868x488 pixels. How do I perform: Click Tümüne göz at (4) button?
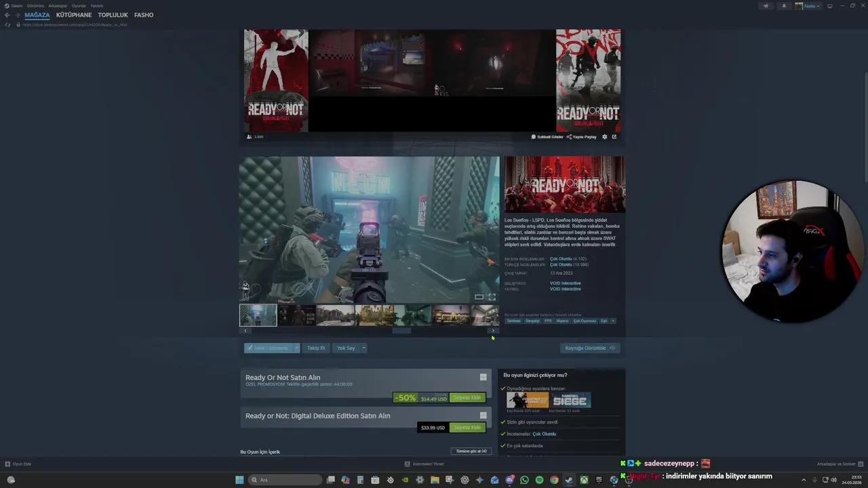(471, 451)
